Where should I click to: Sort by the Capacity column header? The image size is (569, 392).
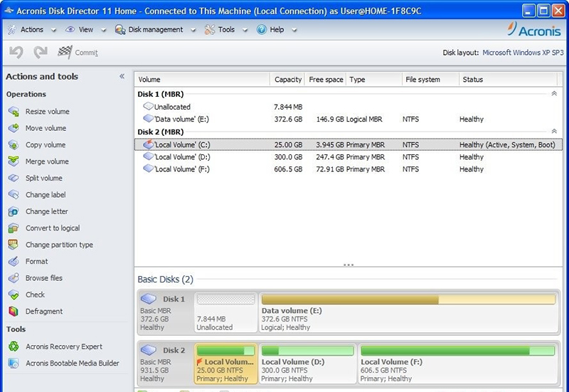click(x=288, y=80)
